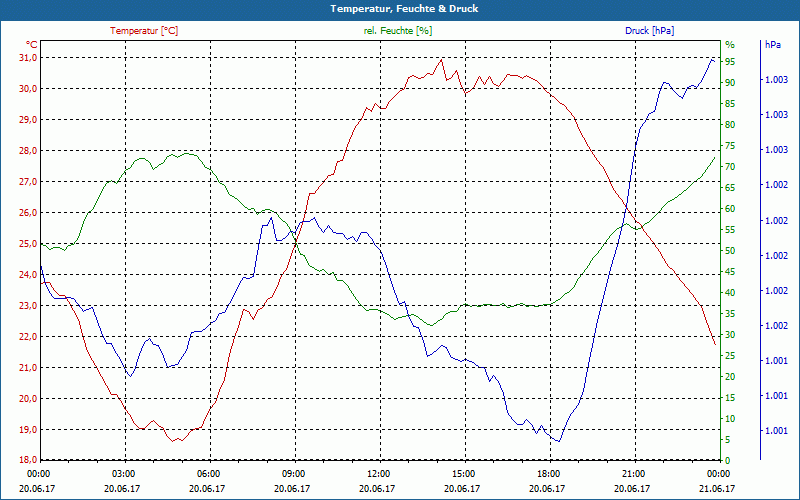Viewport: 800px width, 500px height.
Task: Click the 65 humidity axis tick
Action: pos(730,188)
